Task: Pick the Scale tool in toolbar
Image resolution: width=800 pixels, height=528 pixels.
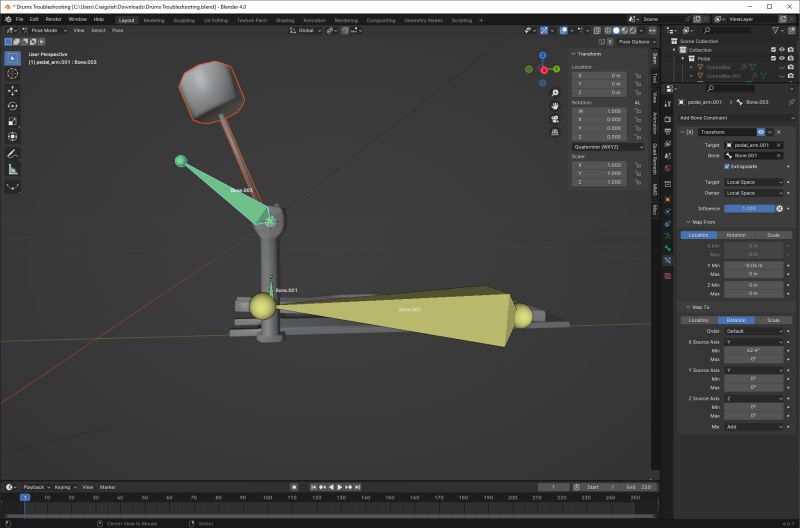Action: (x=13, y=121)
